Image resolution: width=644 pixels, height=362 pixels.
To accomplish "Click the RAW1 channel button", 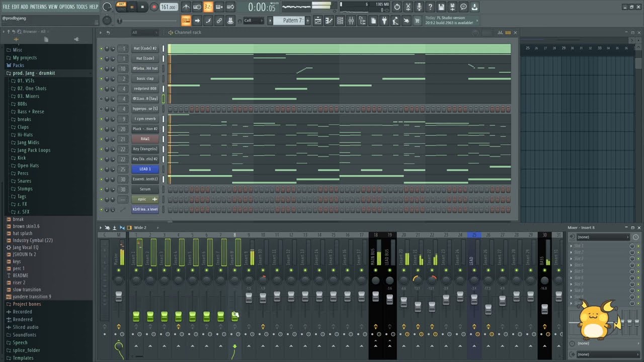I will (145, 139).
